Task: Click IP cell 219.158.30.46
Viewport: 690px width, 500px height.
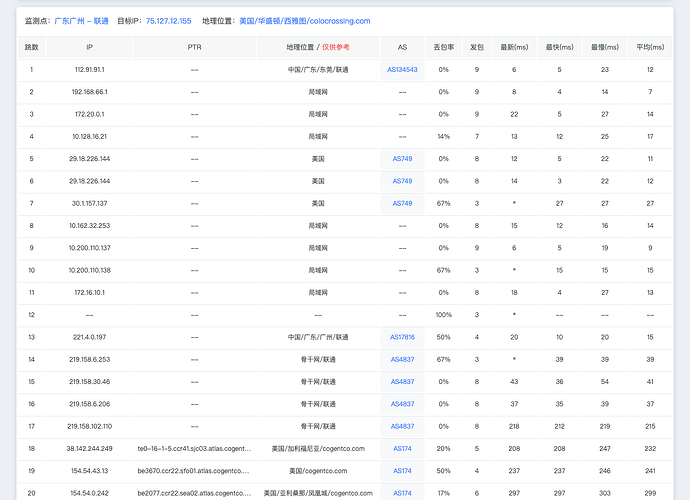Action: 89,382
